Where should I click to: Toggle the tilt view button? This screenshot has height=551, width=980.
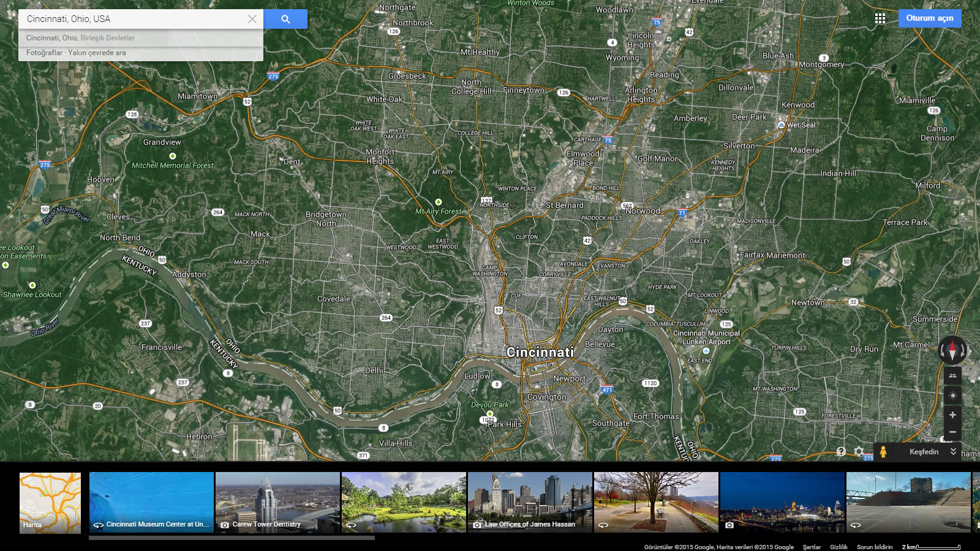[x=952, y=375]
